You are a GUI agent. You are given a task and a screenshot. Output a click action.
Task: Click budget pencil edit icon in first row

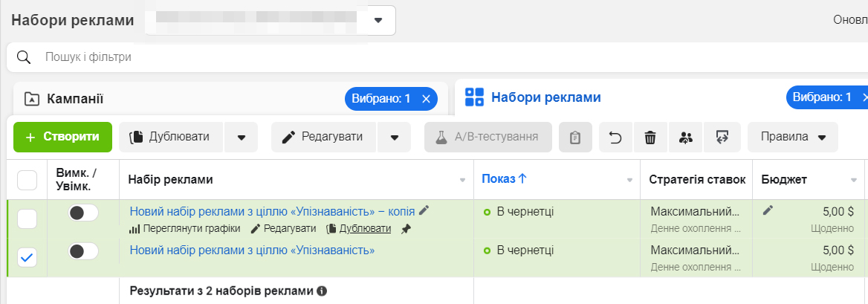(767, 210)
